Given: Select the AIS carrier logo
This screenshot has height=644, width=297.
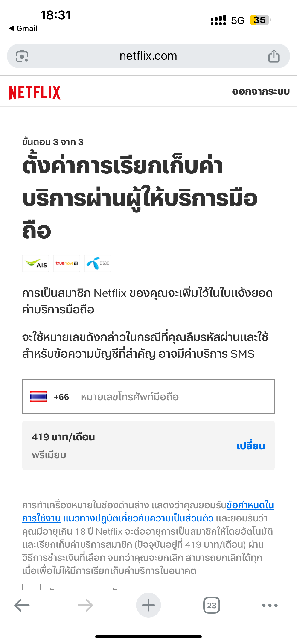Looking at the screenshot, I should pyautogui.click(x=35, y=263).
